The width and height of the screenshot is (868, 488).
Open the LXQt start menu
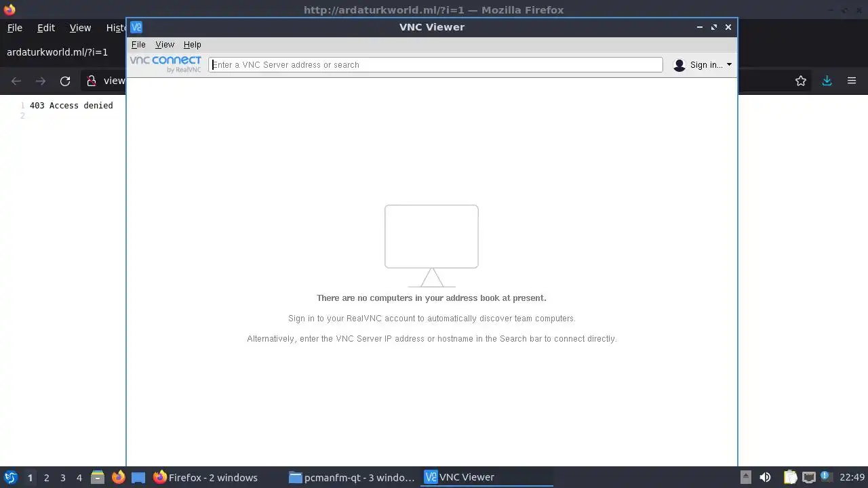(10, 477)
